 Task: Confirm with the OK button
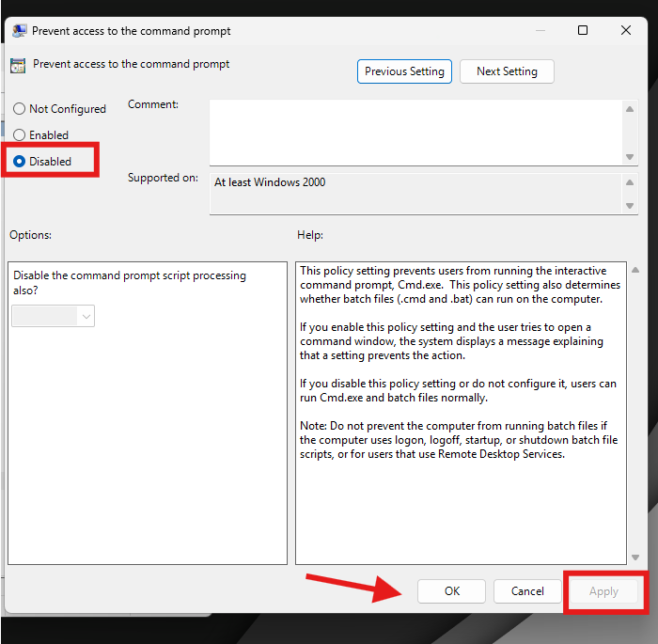click(451, 591)
